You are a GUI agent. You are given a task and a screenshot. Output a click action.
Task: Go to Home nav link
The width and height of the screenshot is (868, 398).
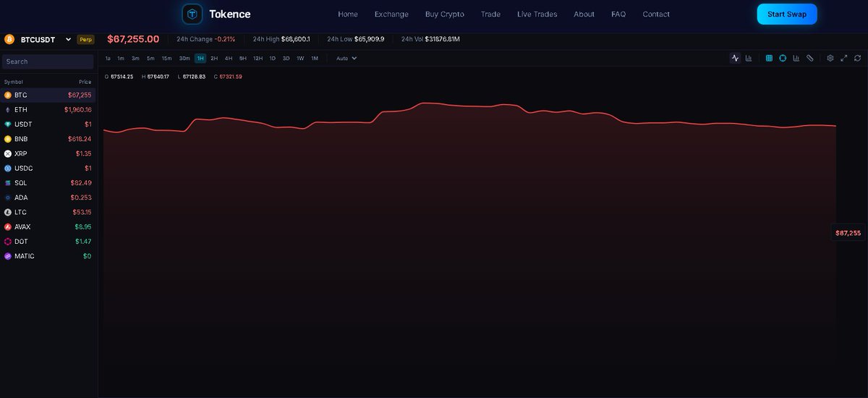click(348, 14)
